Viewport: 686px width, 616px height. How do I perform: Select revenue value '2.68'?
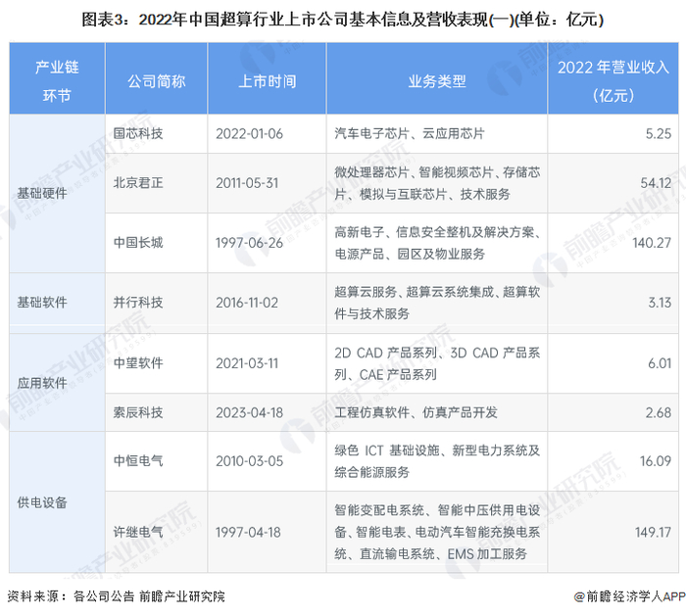[x=658, y=412]
